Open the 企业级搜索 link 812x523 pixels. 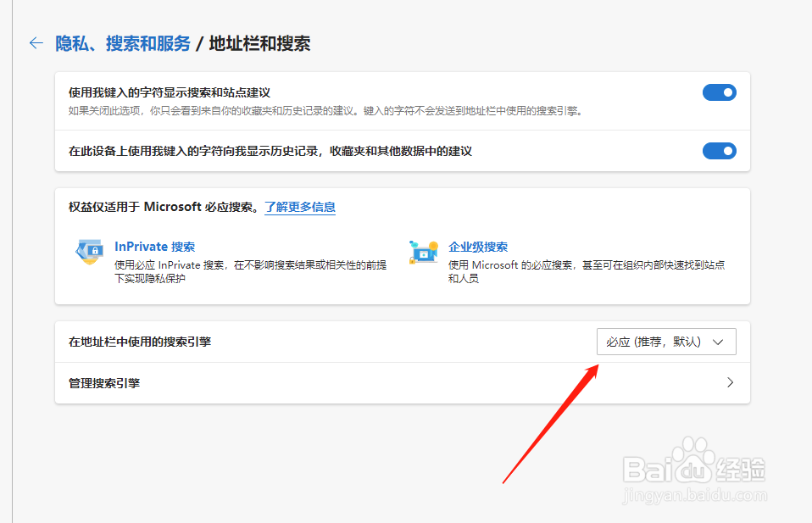coord(478,247)
